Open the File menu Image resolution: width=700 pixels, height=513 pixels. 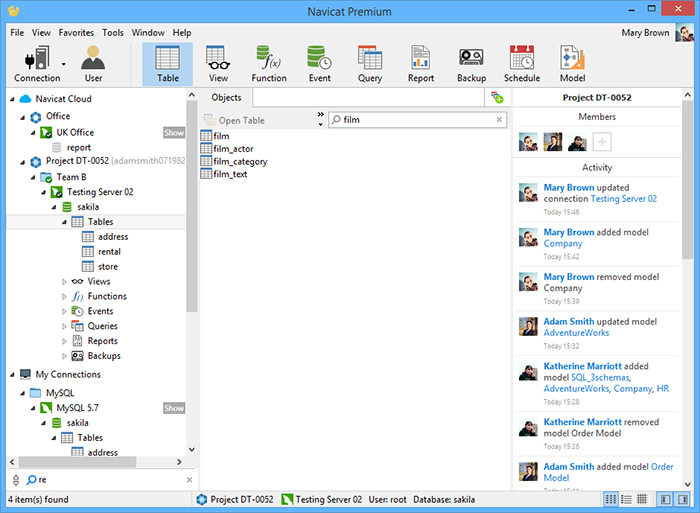point(17,33)
